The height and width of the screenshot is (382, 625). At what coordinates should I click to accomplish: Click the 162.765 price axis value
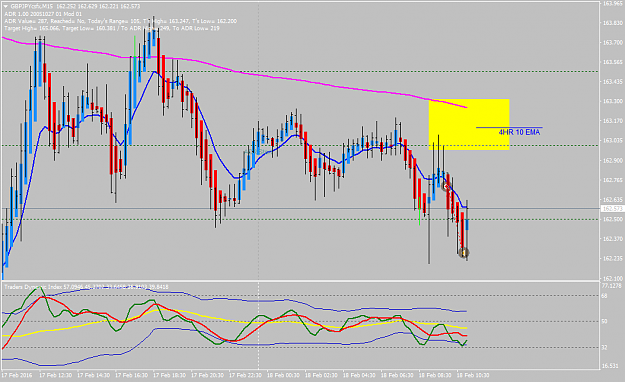613,180
